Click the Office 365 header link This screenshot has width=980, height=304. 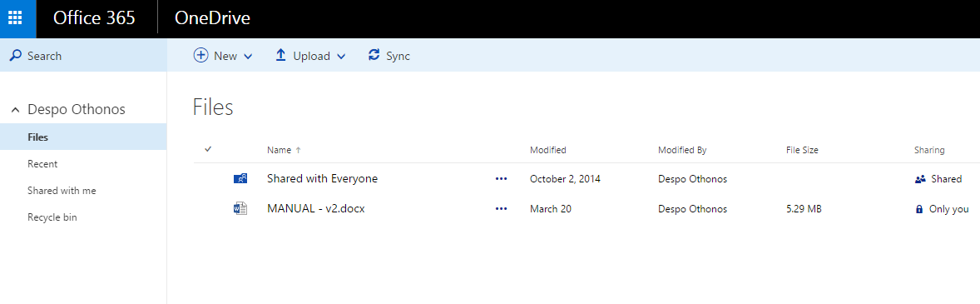coord(94,18)
